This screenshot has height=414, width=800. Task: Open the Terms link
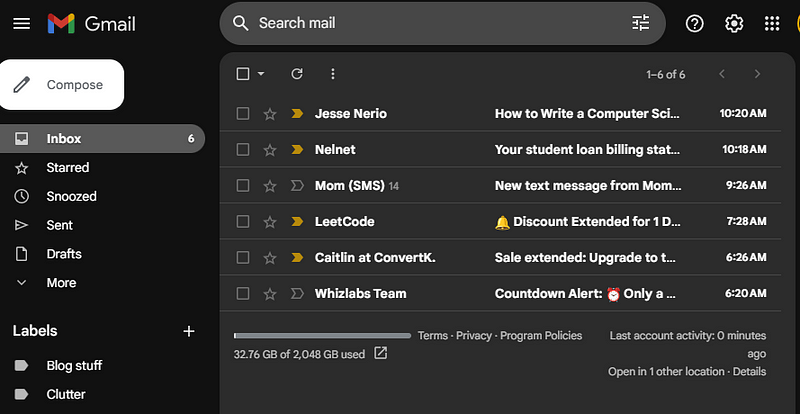tap(433, 336)
